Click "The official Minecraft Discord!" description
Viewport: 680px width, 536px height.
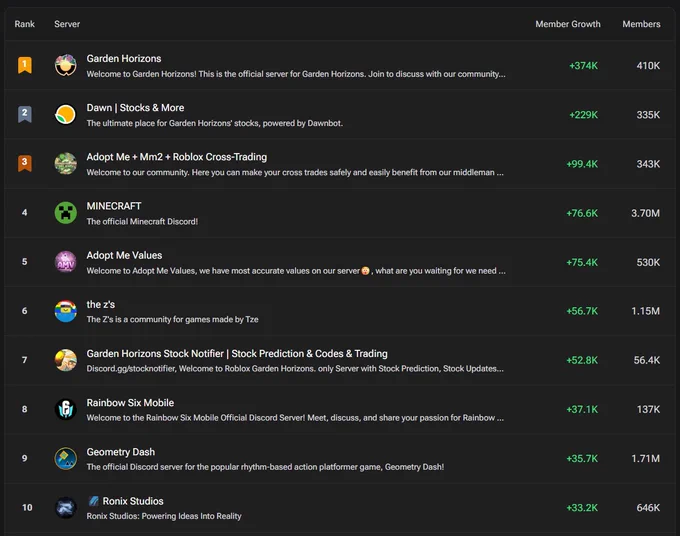point(142,222)
